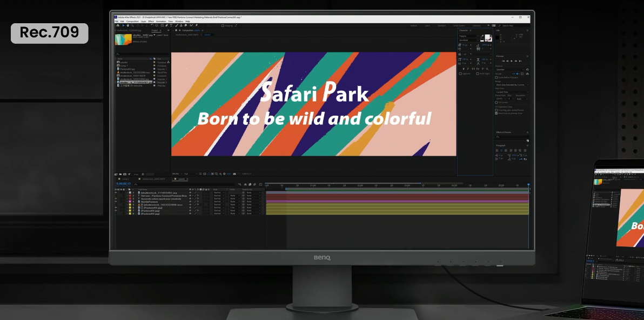
Task: Pick the Type tool in toolbar
Action: (x=171, y=25)
